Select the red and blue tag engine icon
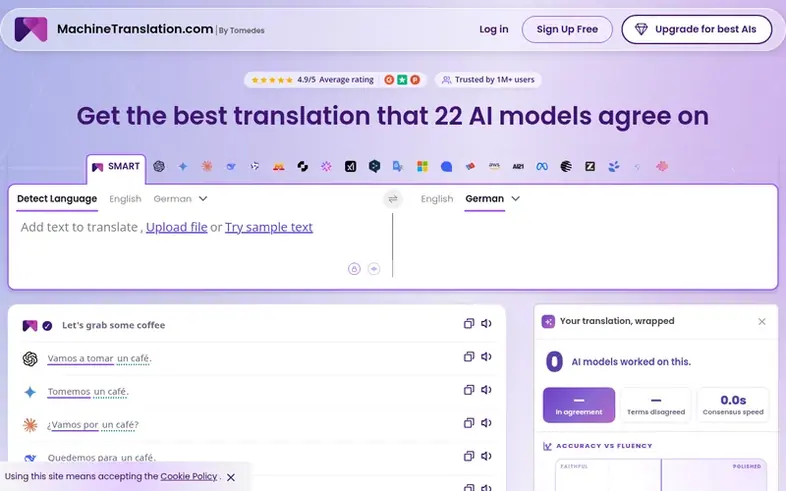Screen dimensions: 786x491 pyautogui.click(x=470, y=166)
